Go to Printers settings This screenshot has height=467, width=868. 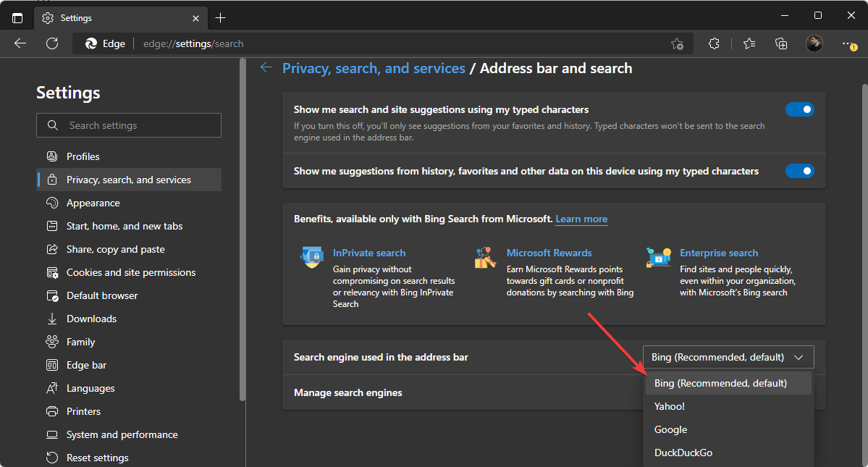point(129,411)
